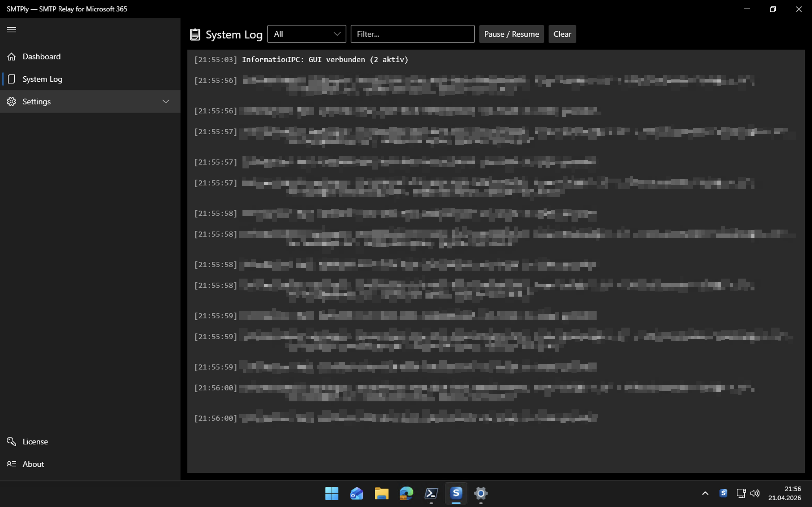The image size is (812, 507).
Task: Click the Pause / Resume button
Action: [x=511, y=34]
